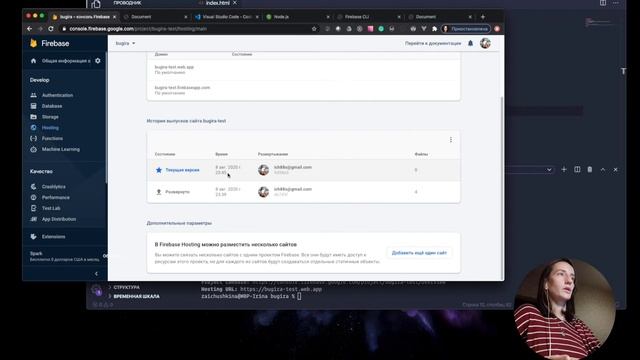Click the Firebase page scrollbar
The width and height of the screenshot is (640, 360).
point(502,188)
